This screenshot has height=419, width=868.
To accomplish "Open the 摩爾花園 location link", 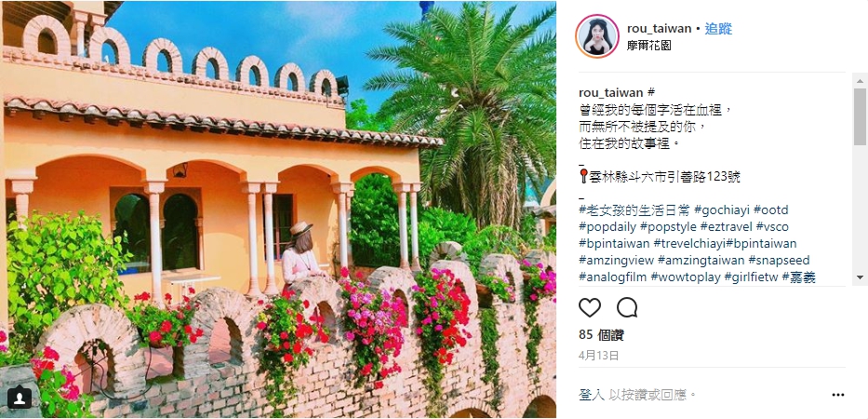I will 648,46.
